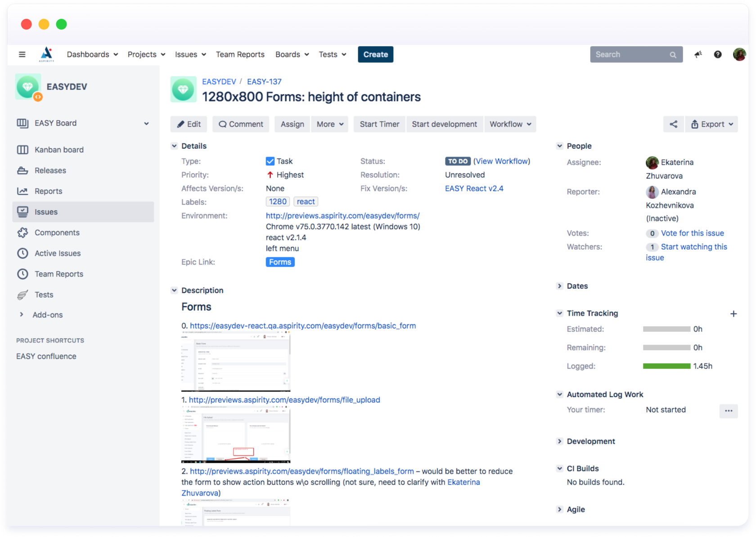Image resolution: width=756 pixels, height=537 pixels.
Task: Open the View Workflow link
Action: click(x=502, y=161)
